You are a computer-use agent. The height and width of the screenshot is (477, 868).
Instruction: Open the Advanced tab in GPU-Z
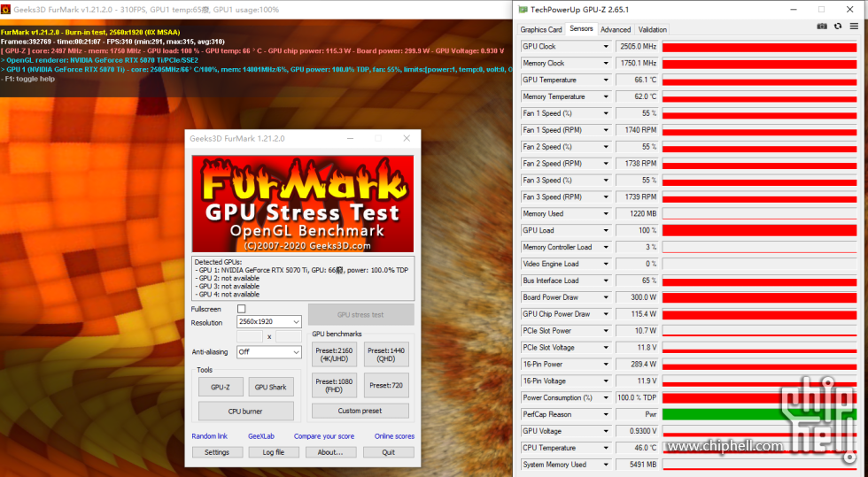click(x=616, y=29)
